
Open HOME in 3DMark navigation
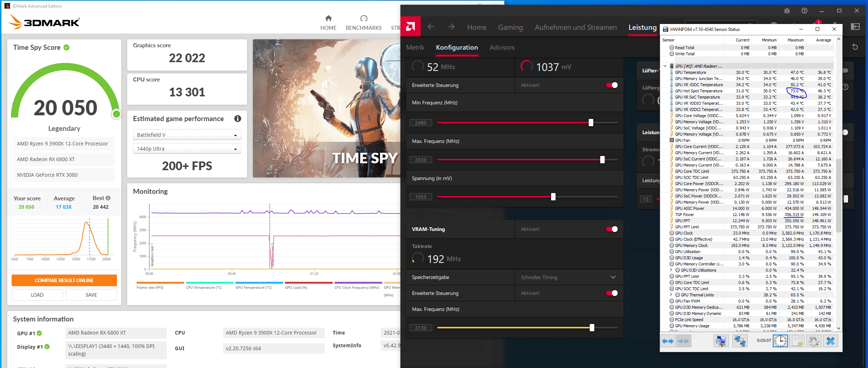(328, 23)
